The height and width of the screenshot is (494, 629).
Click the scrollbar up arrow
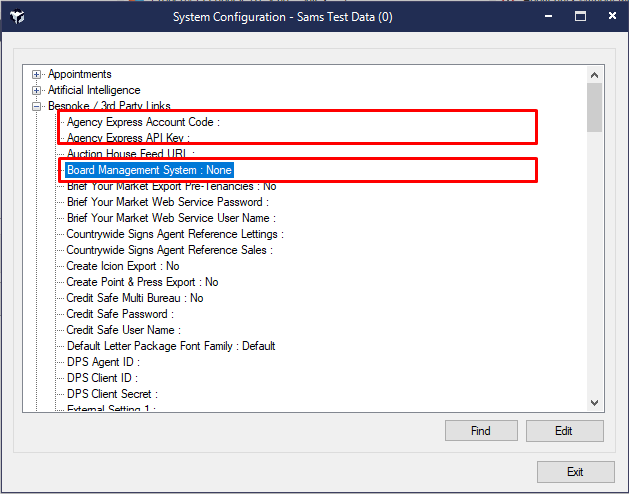(595, 75)
